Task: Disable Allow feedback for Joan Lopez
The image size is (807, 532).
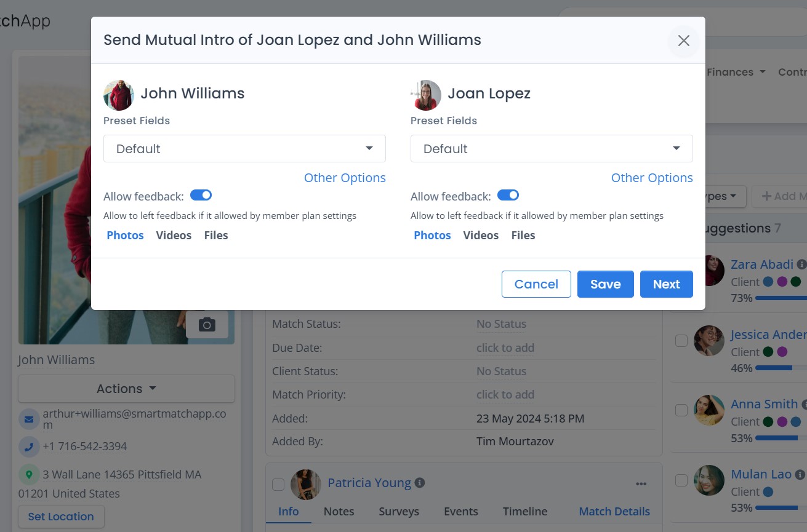Action: (508, 196)
